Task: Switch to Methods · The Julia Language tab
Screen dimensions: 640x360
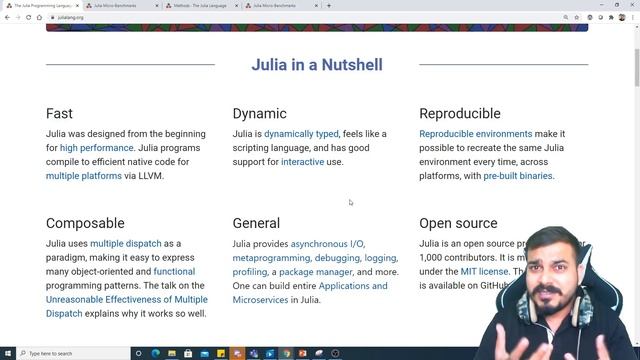Action: click(x=201, y=6)
